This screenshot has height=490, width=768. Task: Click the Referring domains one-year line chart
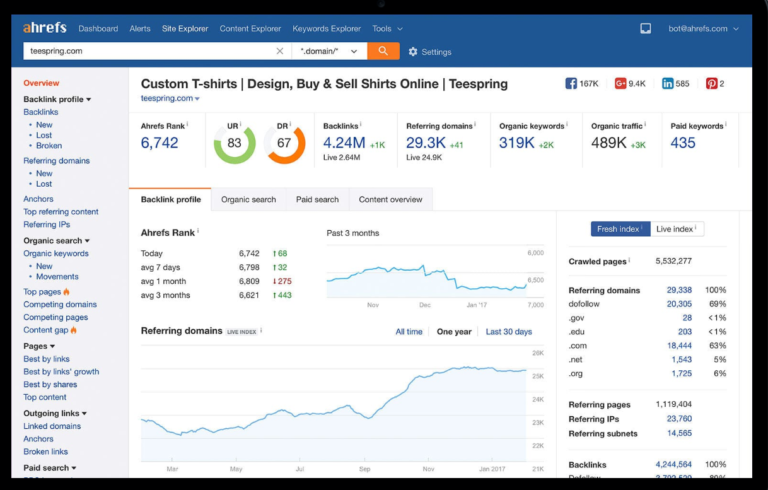(334, 404)
